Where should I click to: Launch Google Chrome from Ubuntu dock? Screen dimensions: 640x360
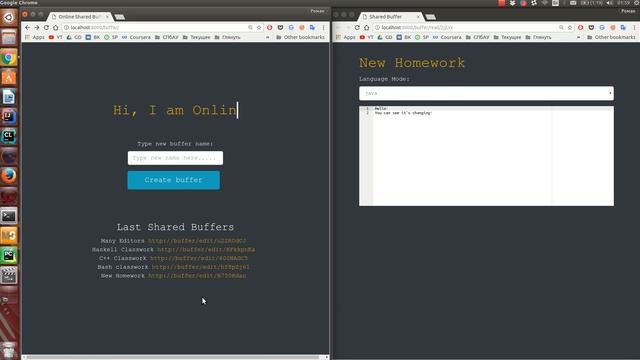coord(9,58)
